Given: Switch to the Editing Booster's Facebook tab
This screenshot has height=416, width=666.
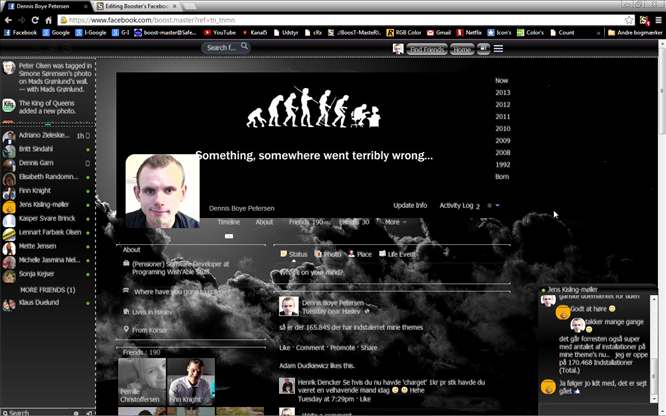Looking at the screenshot, I should click(137, 6).
